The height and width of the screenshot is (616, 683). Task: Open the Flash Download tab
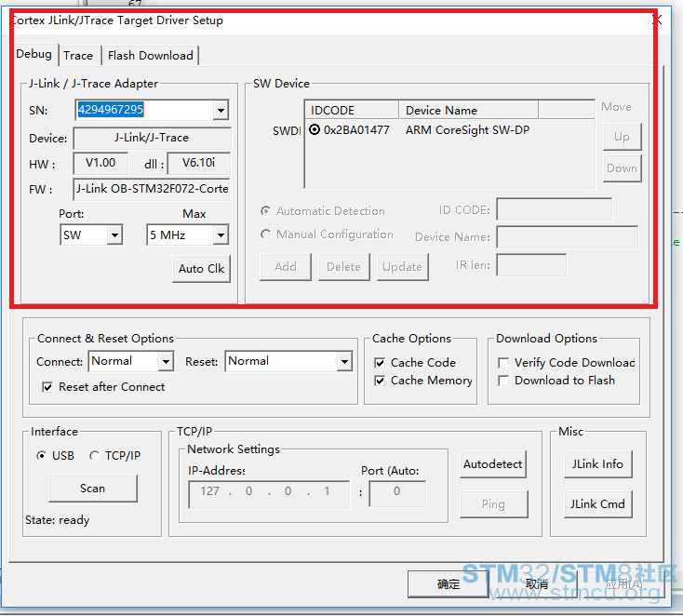pyautogui.click(x=150, y=56)
